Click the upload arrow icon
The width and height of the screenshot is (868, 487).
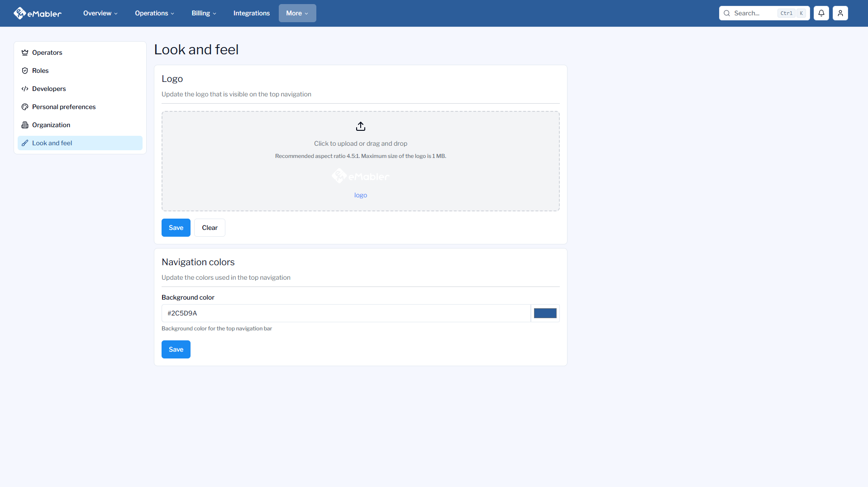(x=360, y=126)
